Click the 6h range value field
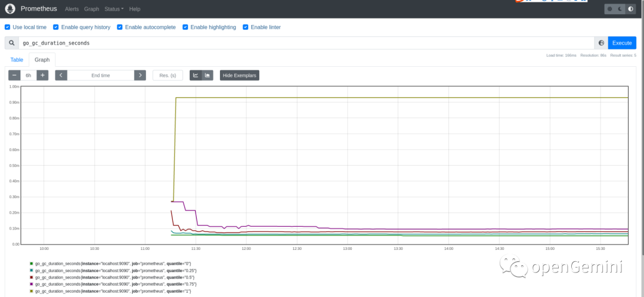The height and width of the screenshot is (297, 644). click(x=29, y=75)
